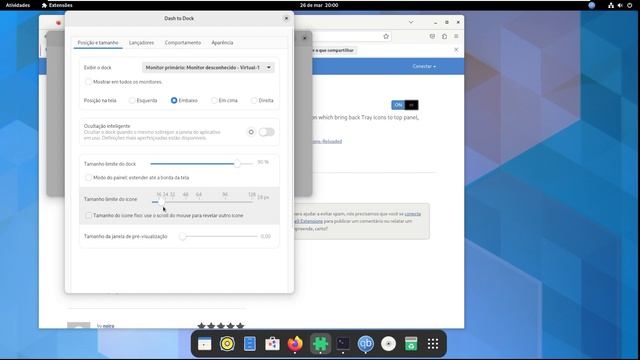
Task: Open the Software store bag icon in dock
Action: [272, 344]
